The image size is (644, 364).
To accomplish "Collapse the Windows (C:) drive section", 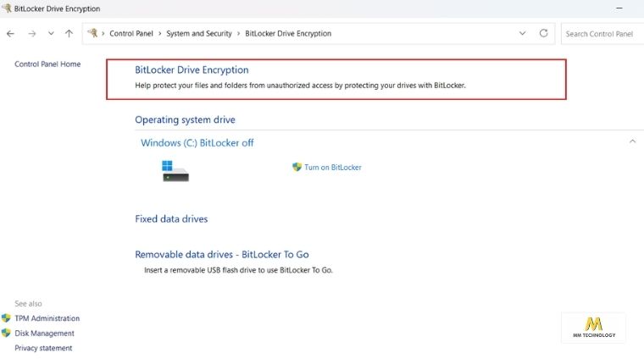I will click(x=632, y=141).
